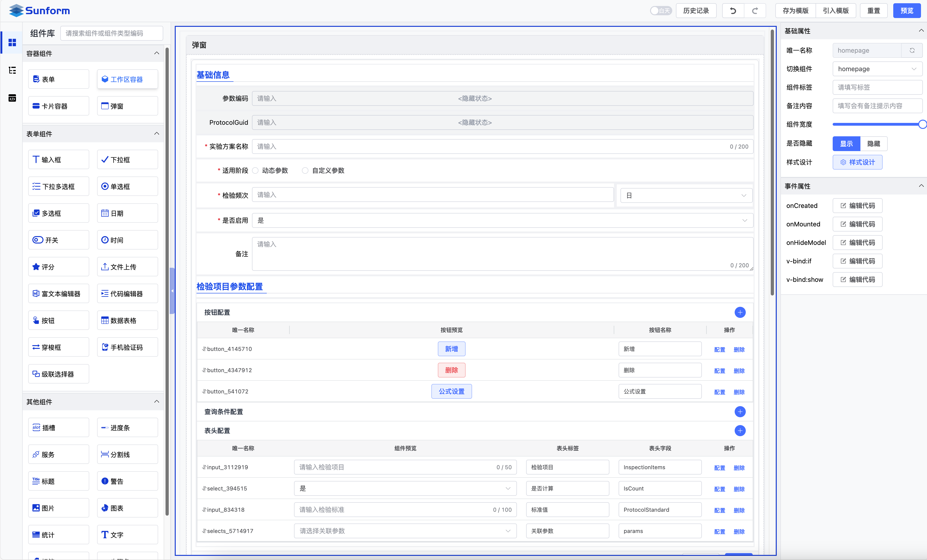Set visibility to 显示
Screen dimensions: 927x560
(846, 144)
